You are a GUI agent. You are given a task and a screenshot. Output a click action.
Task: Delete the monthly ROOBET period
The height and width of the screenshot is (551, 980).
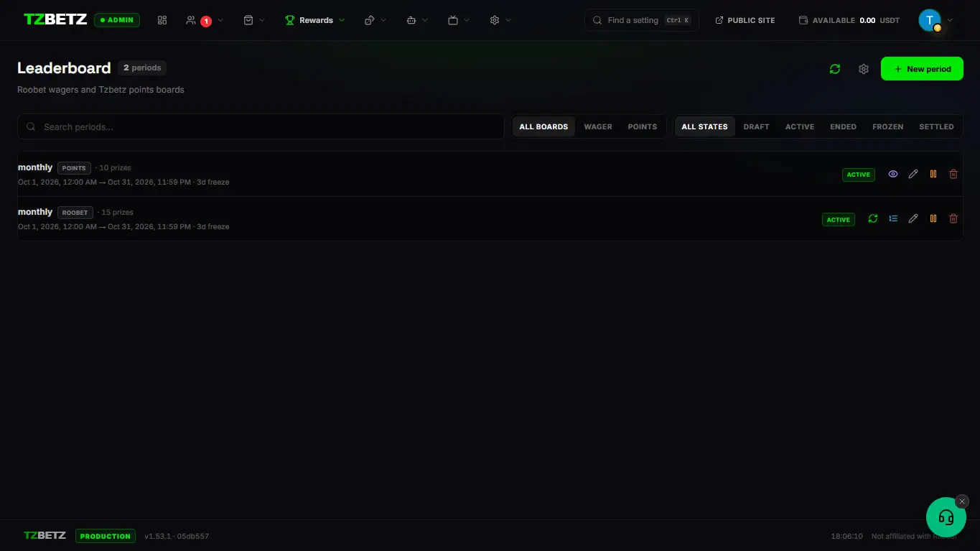(x=953, y=218)
